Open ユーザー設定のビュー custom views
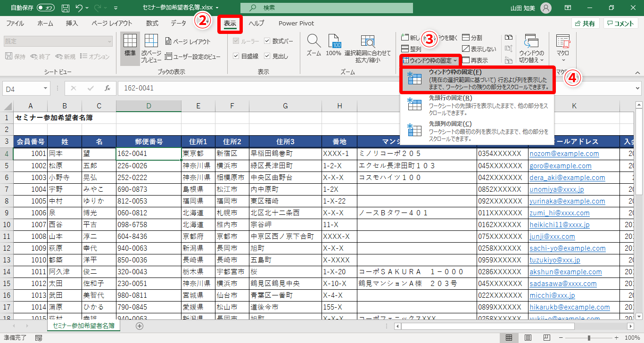This screenshot has height=343, width=644. click(x=192, y=57)
